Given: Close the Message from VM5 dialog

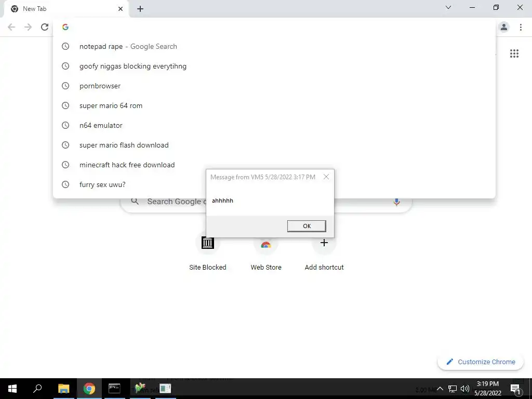Looking at the screenshot, I should pos(326,177).
